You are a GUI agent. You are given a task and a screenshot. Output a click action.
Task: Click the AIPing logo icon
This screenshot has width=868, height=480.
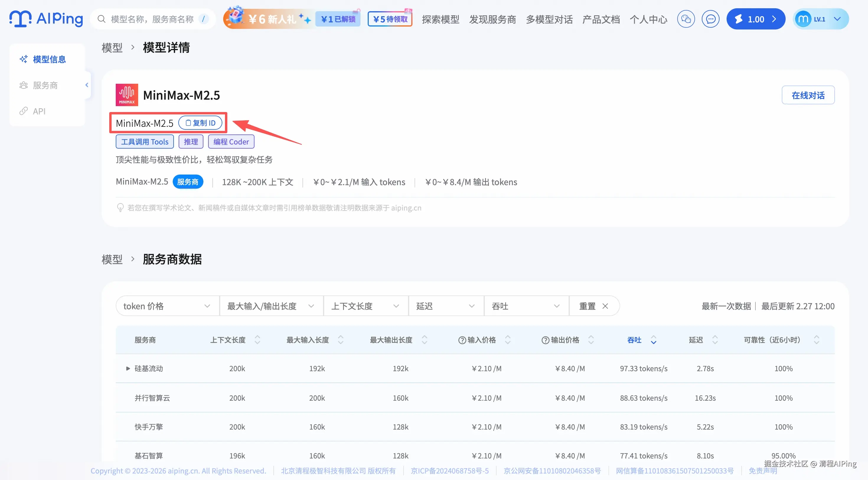[20, 19]
